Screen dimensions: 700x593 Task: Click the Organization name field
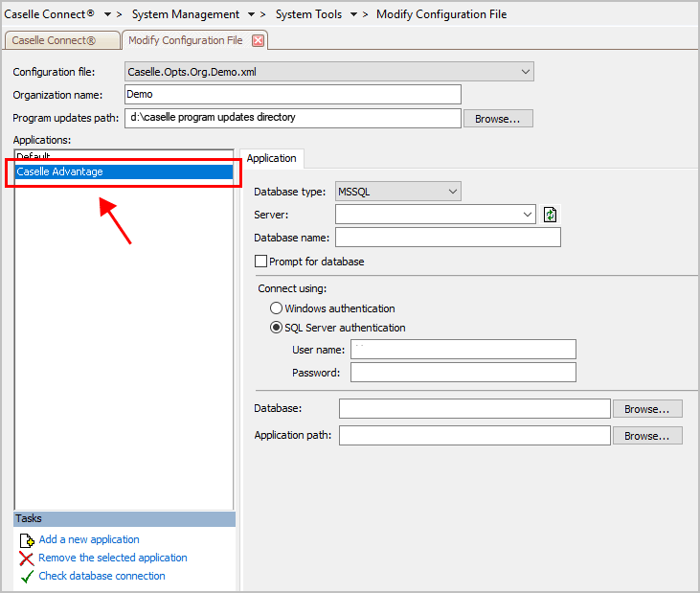293,95
